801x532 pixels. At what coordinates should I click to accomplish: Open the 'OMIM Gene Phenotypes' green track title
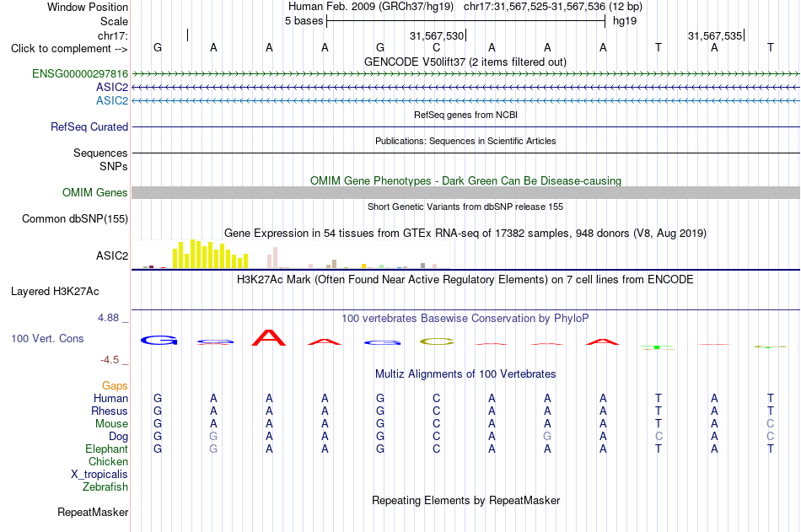point(465,181)
